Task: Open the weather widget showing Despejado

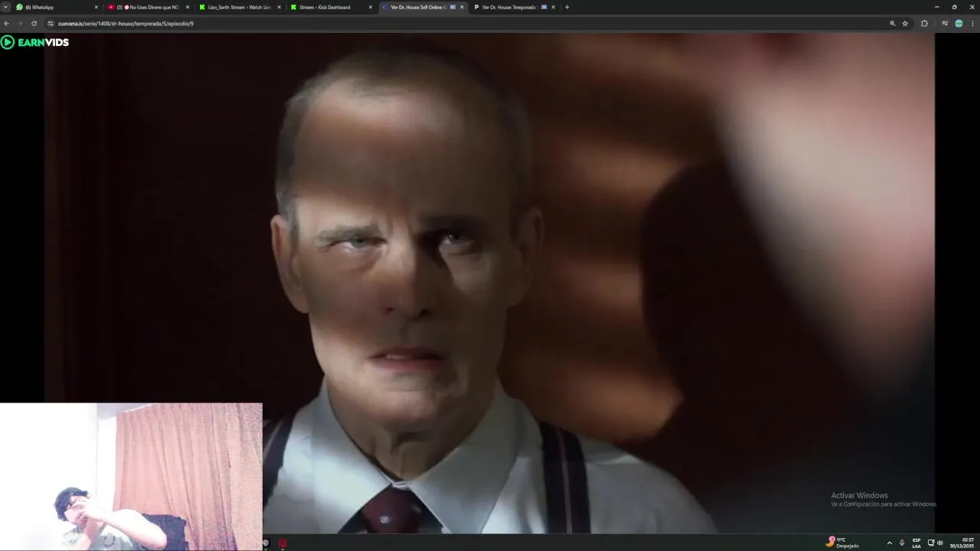Action: 842,543
